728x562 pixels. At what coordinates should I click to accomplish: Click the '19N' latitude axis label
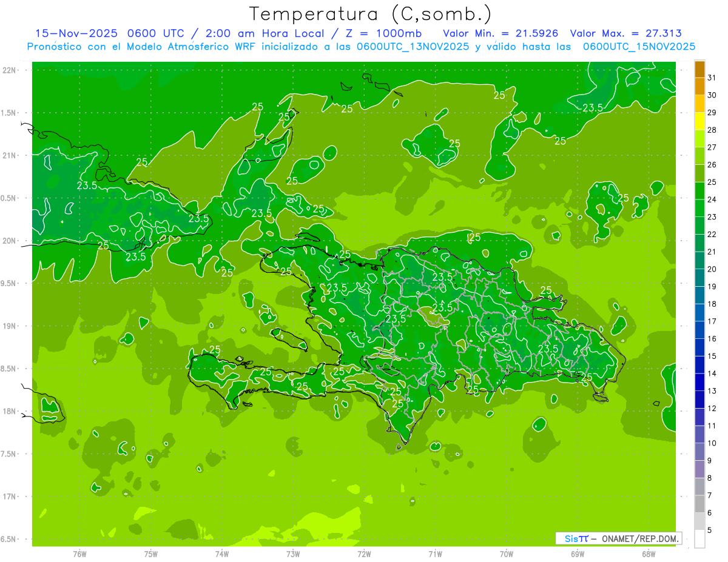tap(9, 326)
